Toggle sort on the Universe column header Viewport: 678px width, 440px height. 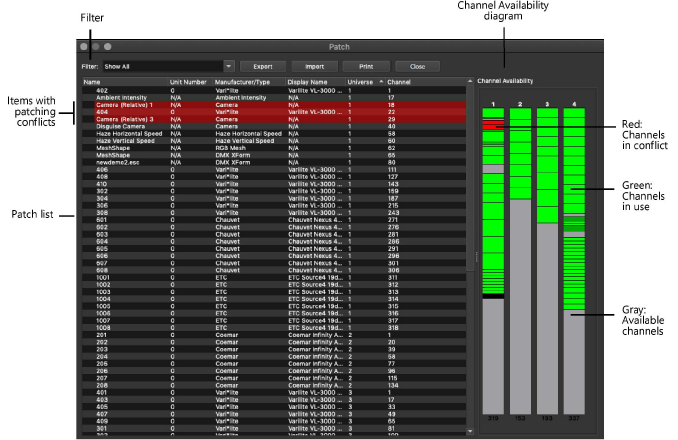tap(365, 82)
